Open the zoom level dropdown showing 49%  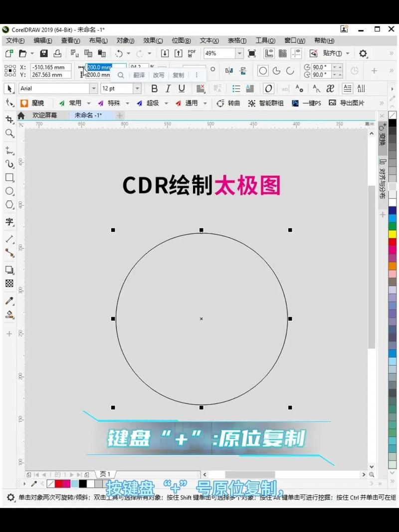tap(238, 53)
